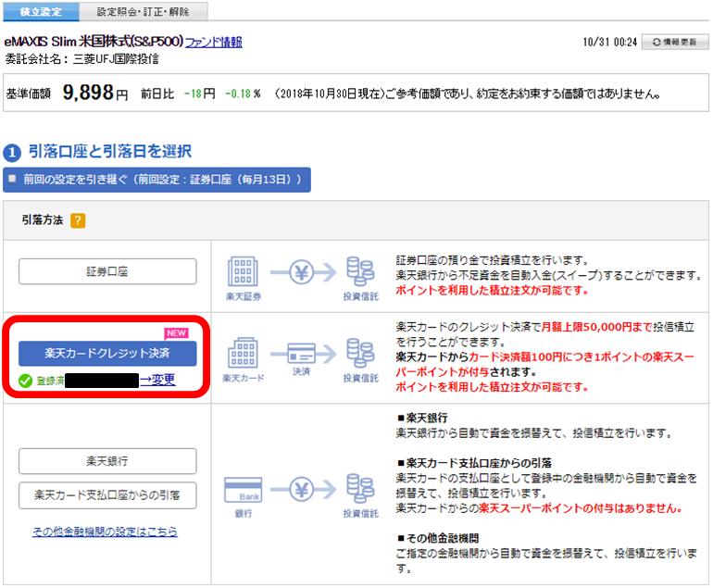Click the green 登録済 checkmark icon
The height and width of the screenshot is (588, 713).
(x=26, y=381)
